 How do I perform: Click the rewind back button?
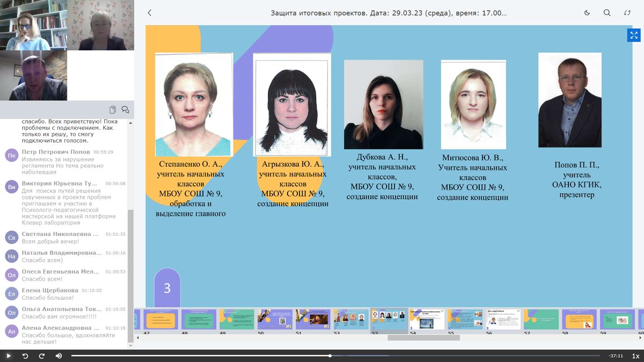point(25,356)
